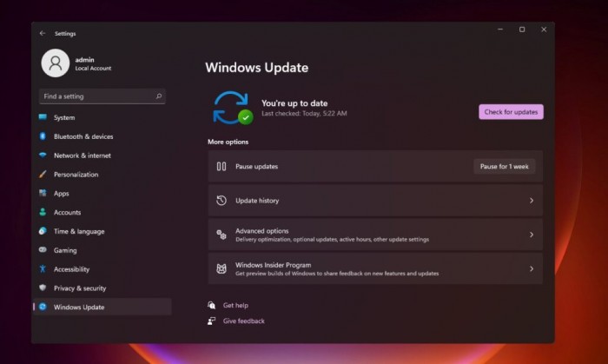608x364 pixels.
Task: Click the Windows Insider Program cat icon
Action: tap(221, 268)
